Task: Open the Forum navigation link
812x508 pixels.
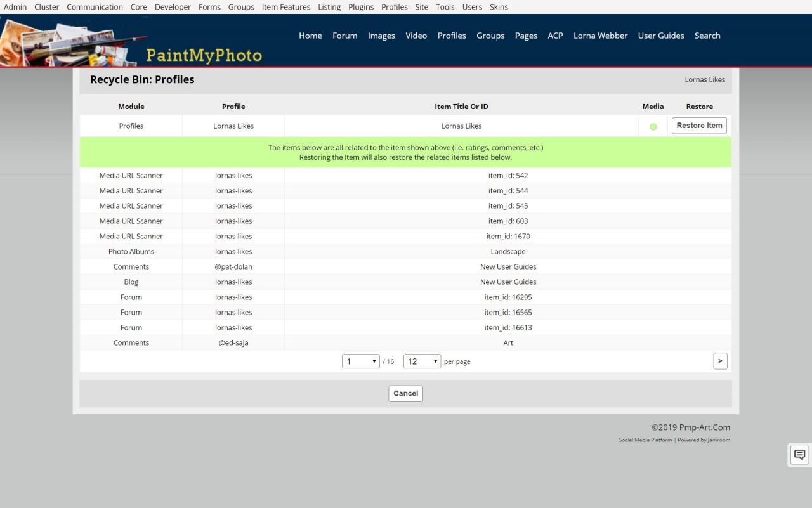Action: (x=345, y=36)
